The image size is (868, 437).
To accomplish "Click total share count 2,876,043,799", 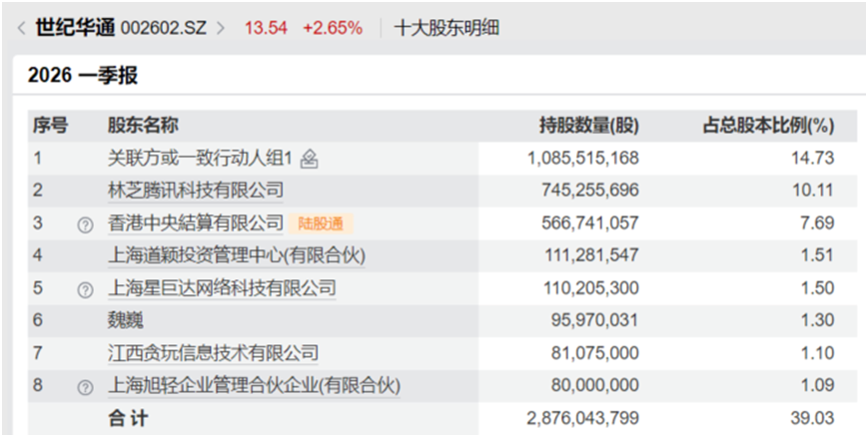I will pyautogui.click(x=583, y=418).
